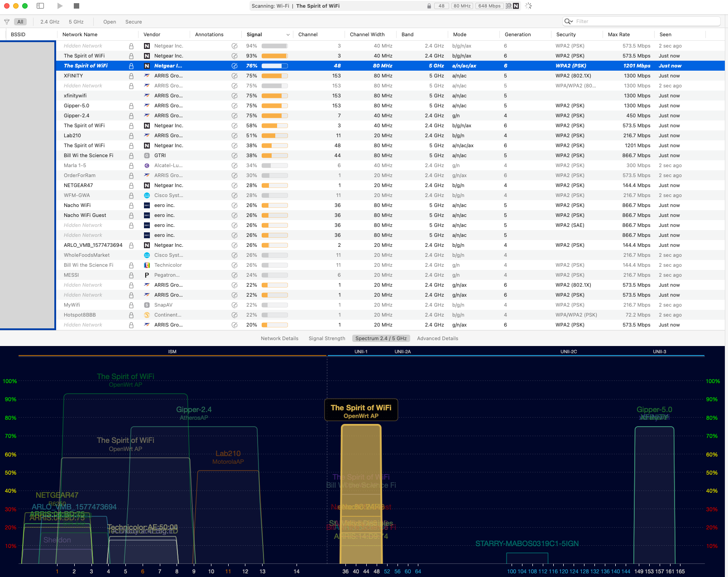Click the Cisco vendor icon for WFM-GWA
Image resolution: width=728 pixels, height=577 pixels.
147,196
